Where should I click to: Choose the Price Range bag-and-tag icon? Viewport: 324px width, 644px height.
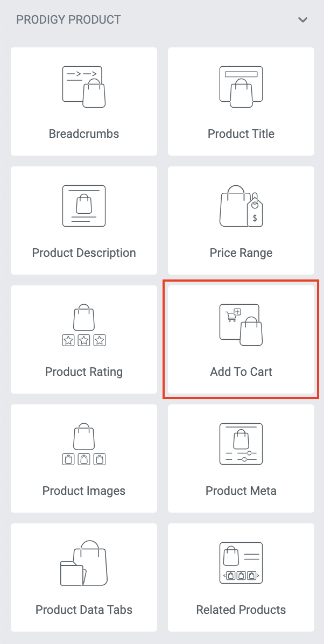241,206
